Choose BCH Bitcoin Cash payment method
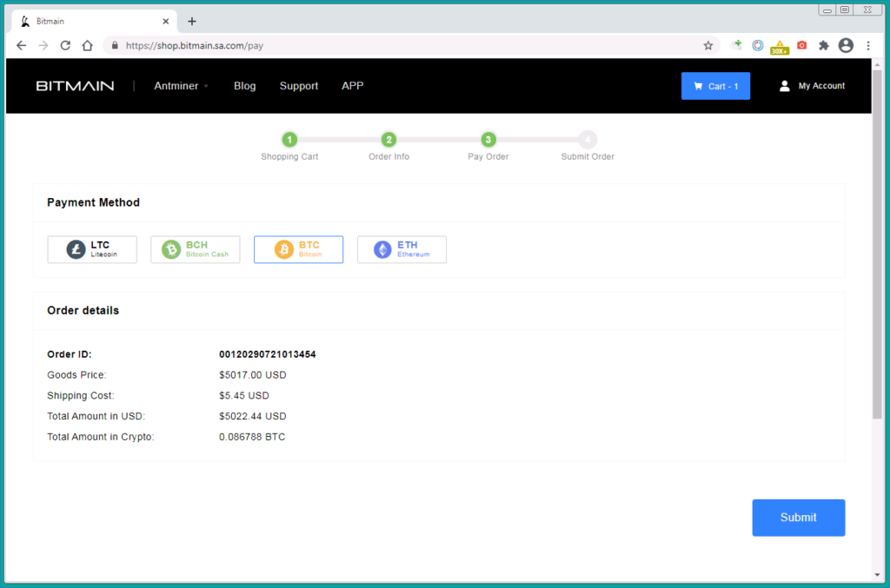The height and width of the screenshot is (588, 890). (196, 249)
